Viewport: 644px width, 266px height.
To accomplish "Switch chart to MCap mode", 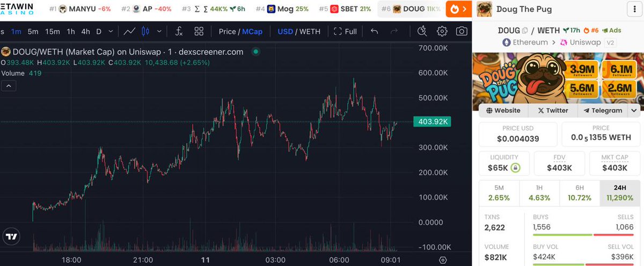I will click(x=252, y=31).
